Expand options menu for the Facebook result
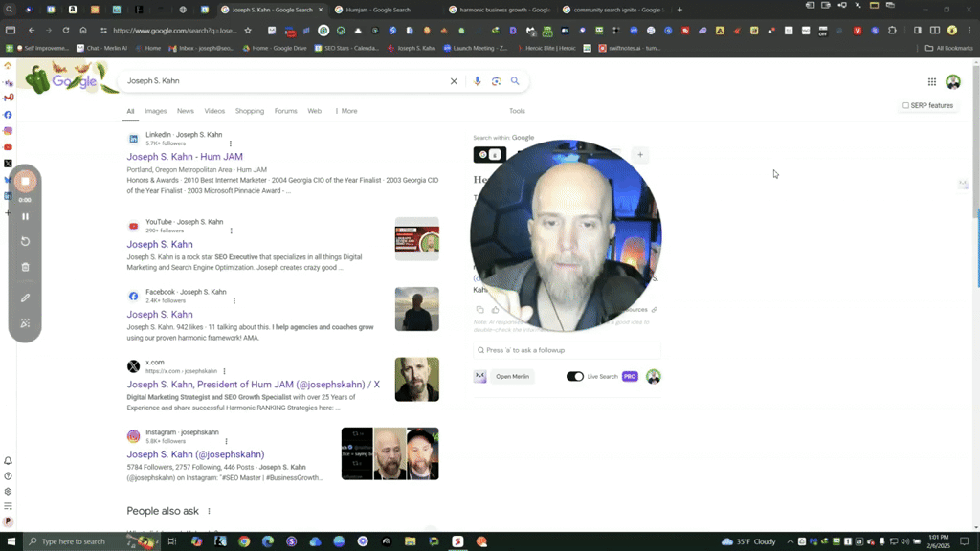The width and height of the screenshot is (980, 551). pyautogui.click(x=234, y=301)
